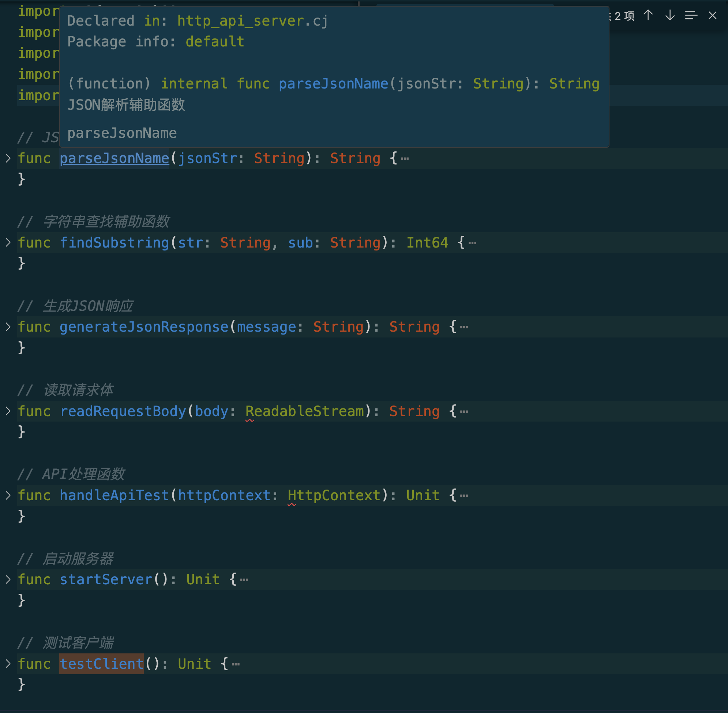728x713 pixels.
Task: Toggle find in selection icon
Action: (691, 15)
